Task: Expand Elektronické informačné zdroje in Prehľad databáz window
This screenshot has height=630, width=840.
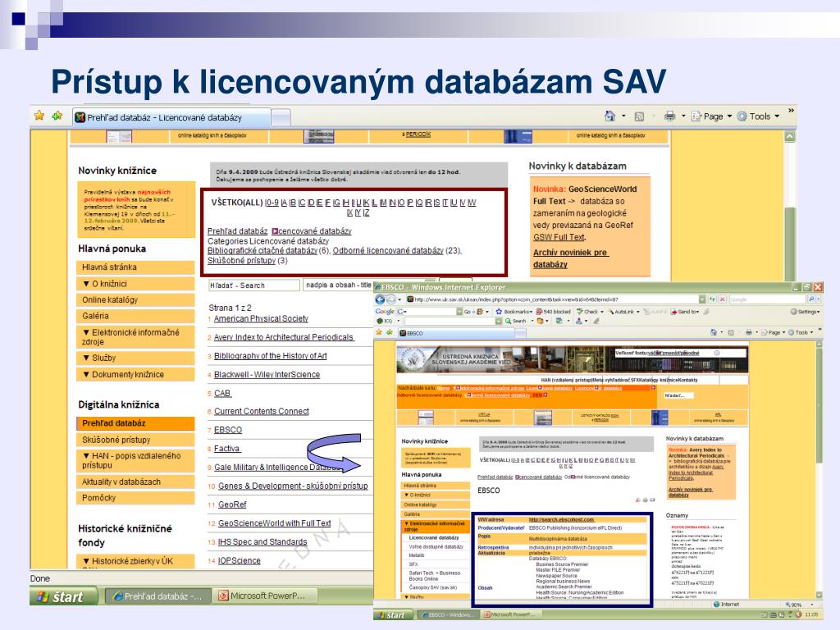Action: click(135, 337)
